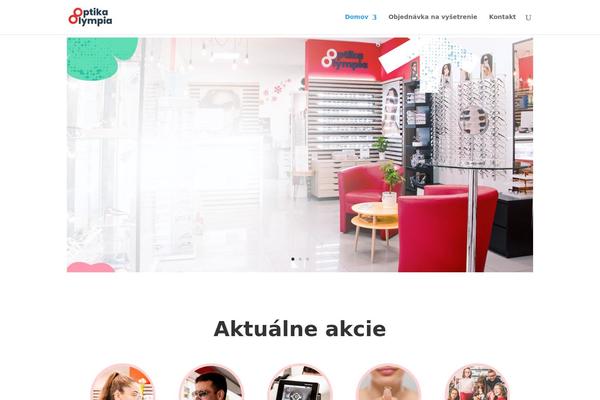
Task: Switch to the second slide dot
Action: point(300,259)
